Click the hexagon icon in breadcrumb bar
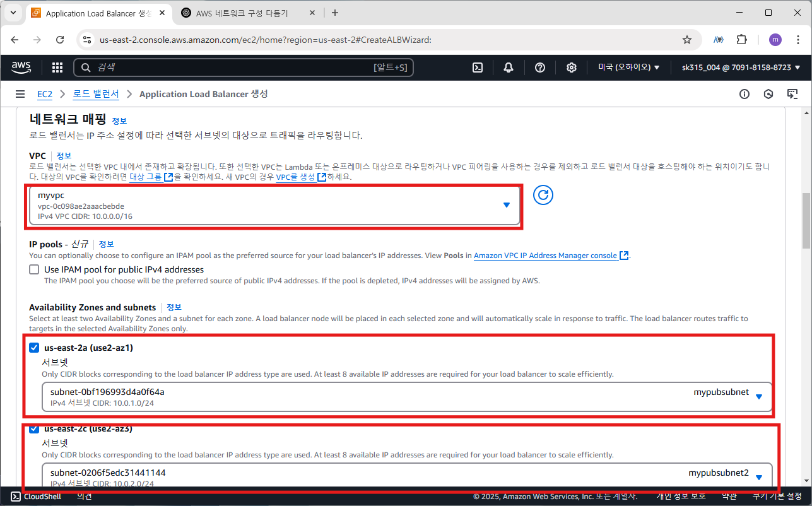This screenshot has width=812, height=506. (768, 94)
